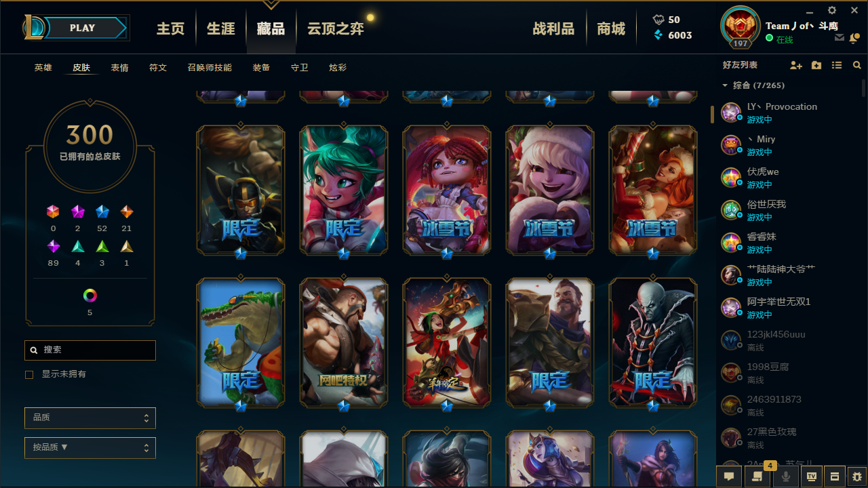The width and height of the screenshot is (868, 488).
Task: Open the 按品质 sort dropdown
Action: click(90, 448)
